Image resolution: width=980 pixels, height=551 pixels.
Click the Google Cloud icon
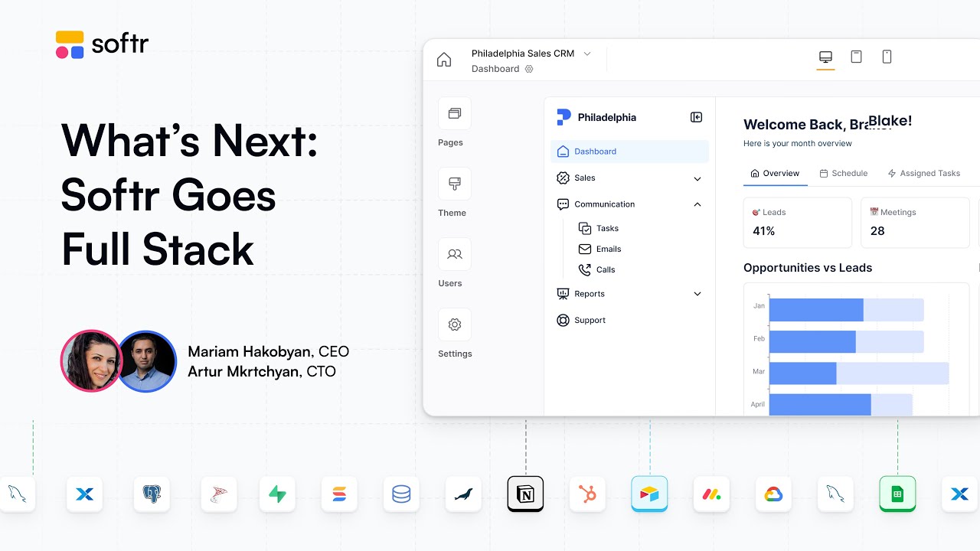773,494
